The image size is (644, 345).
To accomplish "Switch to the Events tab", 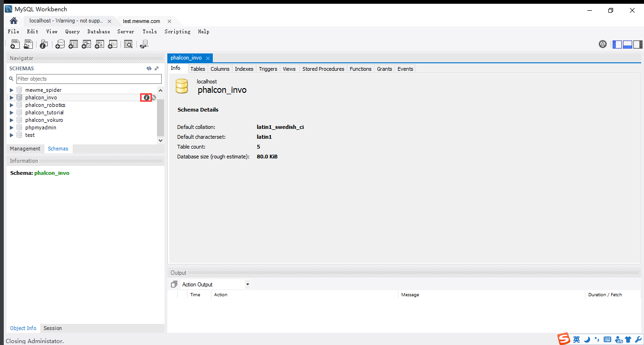I will click(405, 69).
